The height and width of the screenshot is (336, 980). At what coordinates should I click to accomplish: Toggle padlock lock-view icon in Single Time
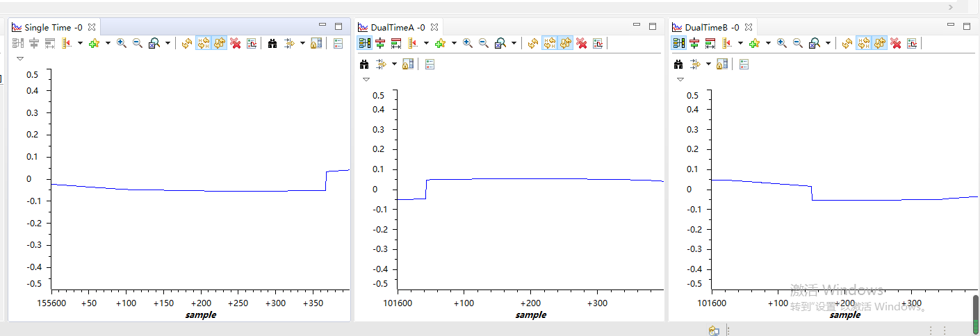tap(316, 43)
